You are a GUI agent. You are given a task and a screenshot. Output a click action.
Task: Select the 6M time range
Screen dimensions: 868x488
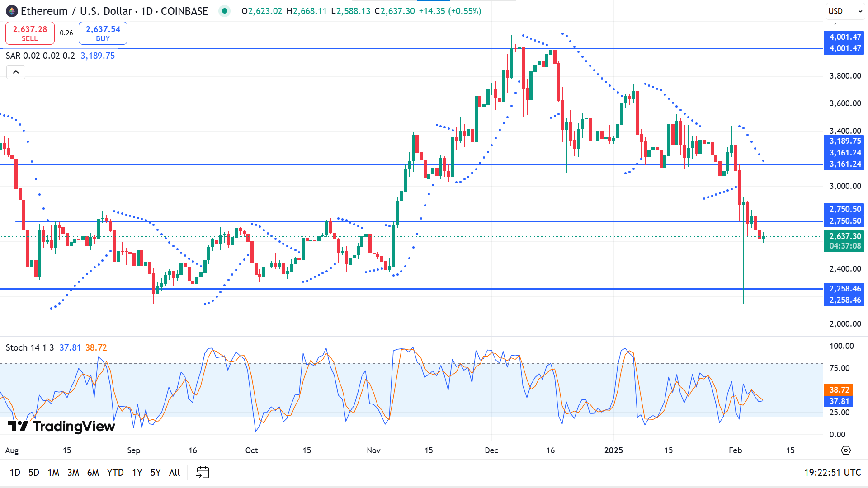point(93,473)
